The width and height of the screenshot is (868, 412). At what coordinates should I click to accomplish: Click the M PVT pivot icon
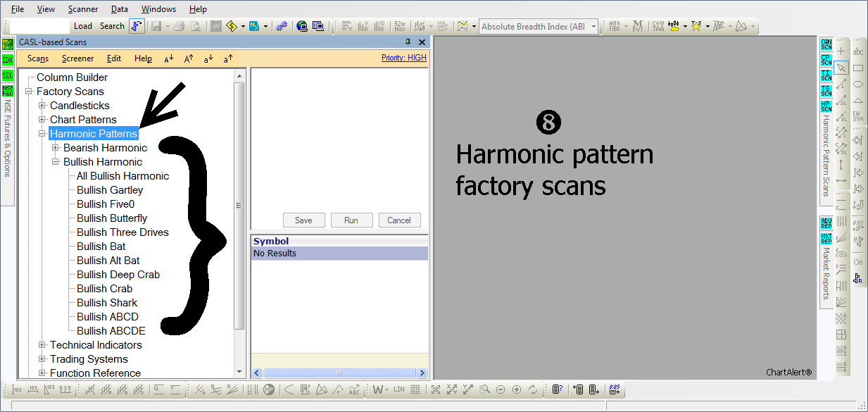click(x=638, y=27)
